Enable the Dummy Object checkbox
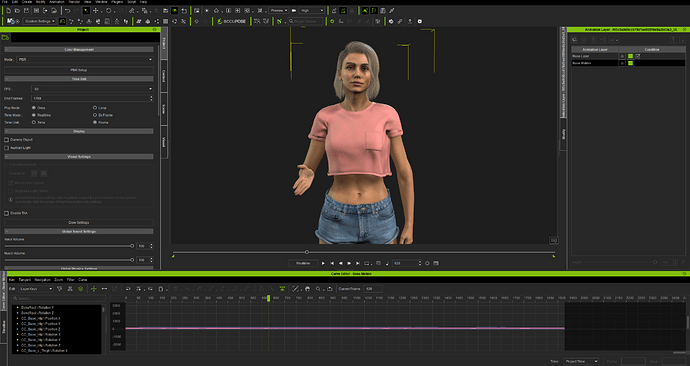Screen dimensions: 690x366 coord(7,139)
